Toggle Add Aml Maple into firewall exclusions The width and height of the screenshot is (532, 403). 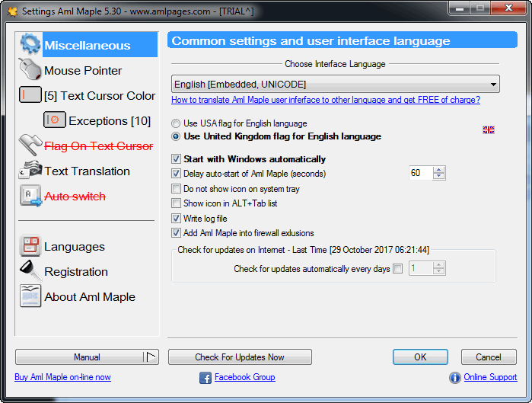click(176, 233)
